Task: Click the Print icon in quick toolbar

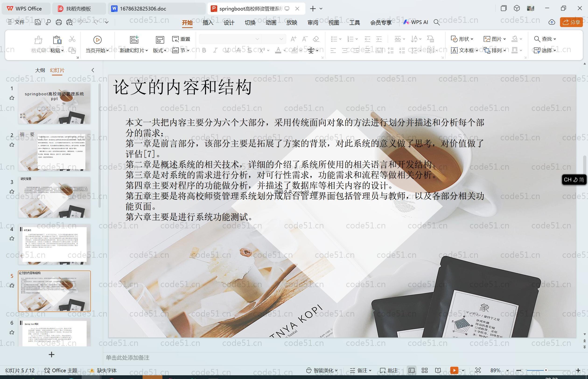Action: [x=59, y=22]
